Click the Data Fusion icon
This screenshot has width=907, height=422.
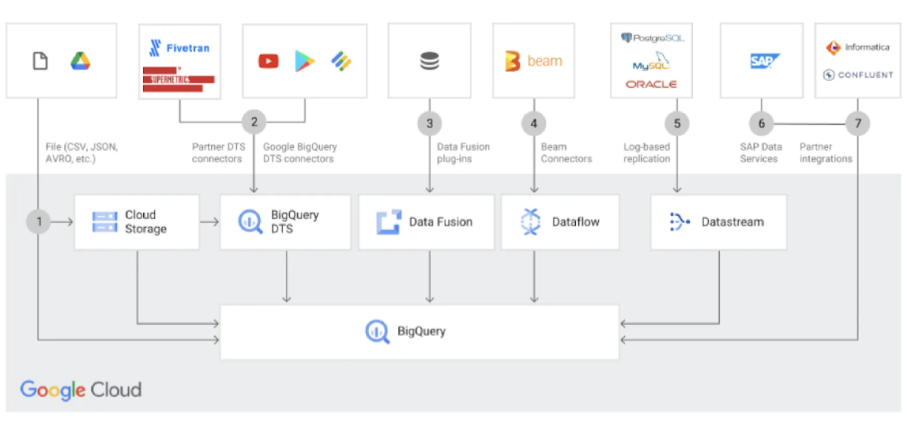(x=389, y=222)
